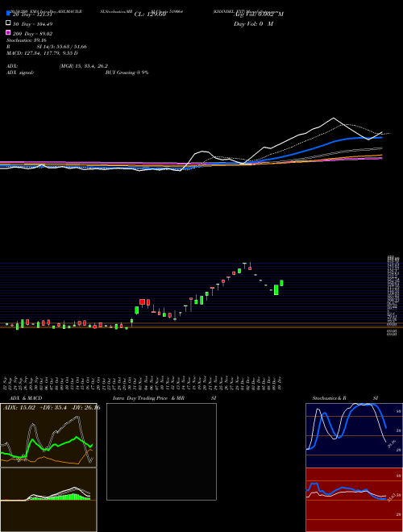This screenshot has width=403, height=532.
Task: Click the white 50 Day legend swatch
Action: [x=9, y=23]
